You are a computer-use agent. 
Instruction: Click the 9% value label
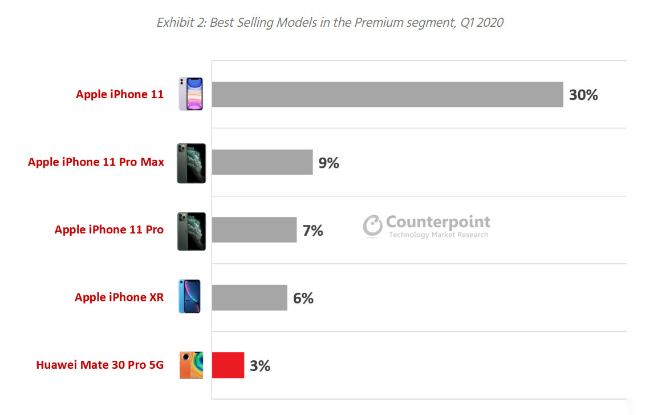point(329,162)
